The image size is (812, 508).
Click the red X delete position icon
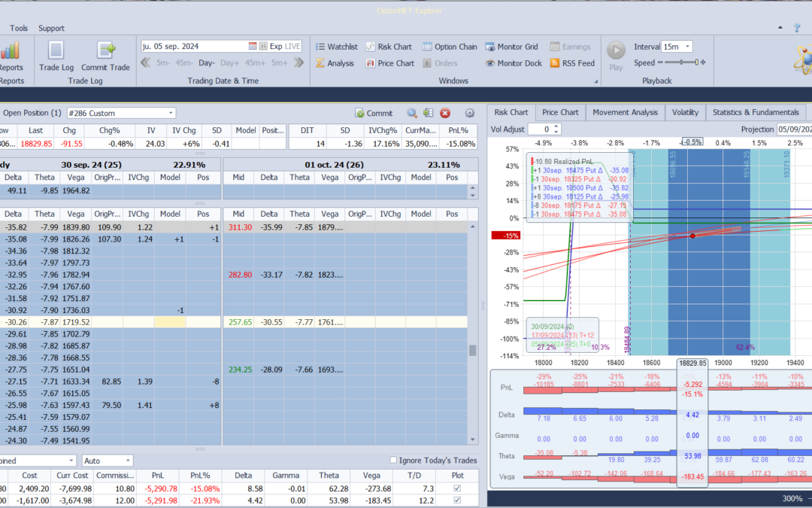pyautogui.click(x=445, y=113)
